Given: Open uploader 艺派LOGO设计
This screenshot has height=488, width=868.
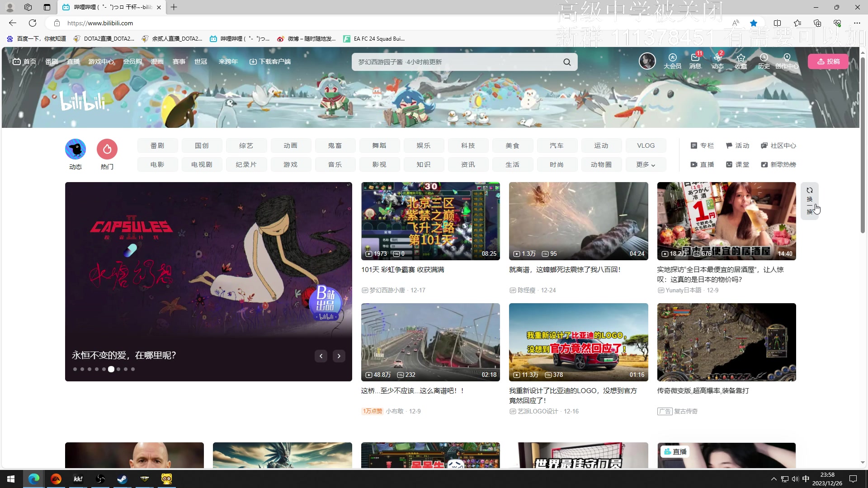Looking at the screenshot, I should 538,411.
